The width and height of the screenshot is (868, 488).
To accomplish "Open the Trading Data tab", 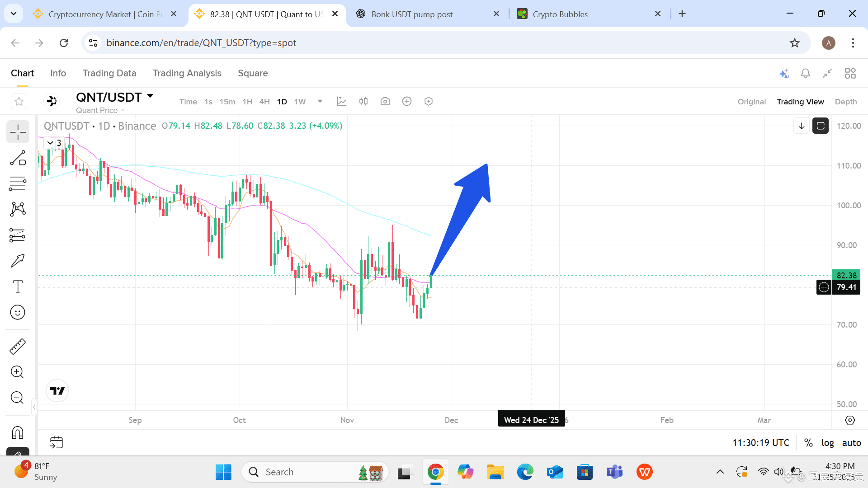I will pos(109,73).
